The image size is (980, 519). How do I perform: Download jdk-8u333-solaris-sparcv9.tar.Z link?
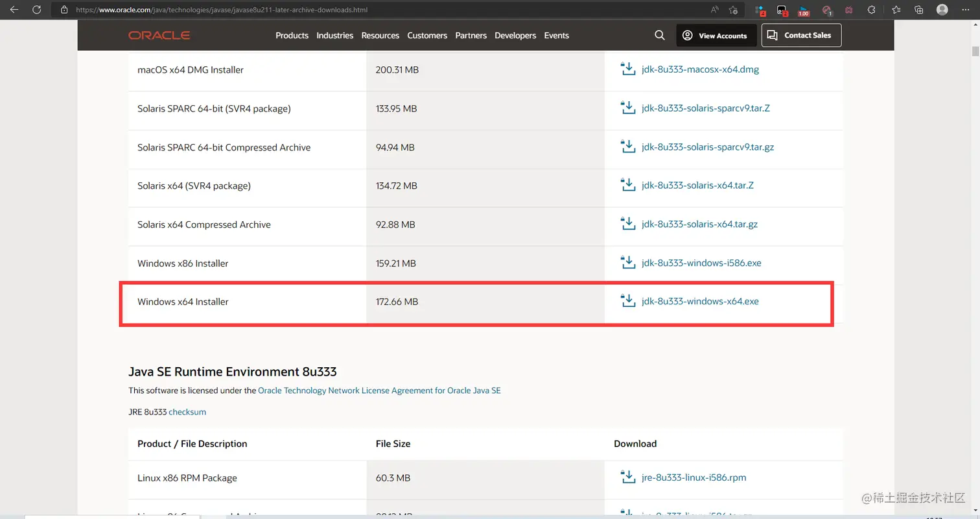(706, 108)
